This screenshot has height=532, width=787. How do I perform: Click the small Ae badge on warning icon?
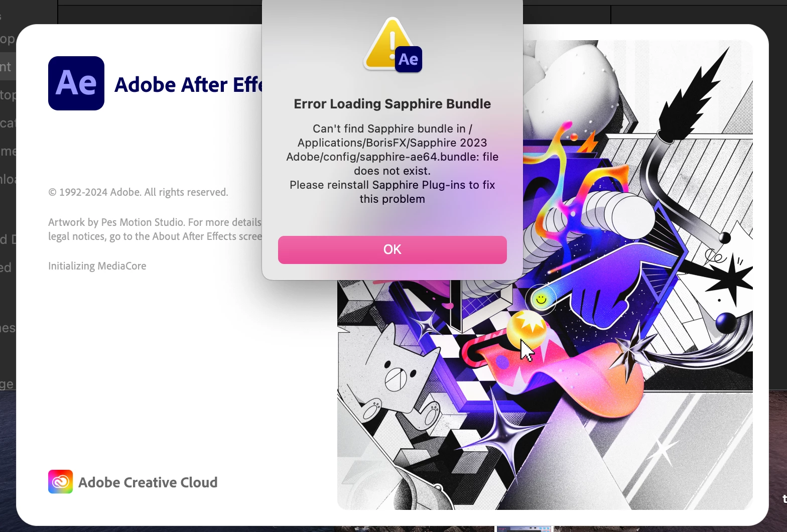[x=409, y=59]
